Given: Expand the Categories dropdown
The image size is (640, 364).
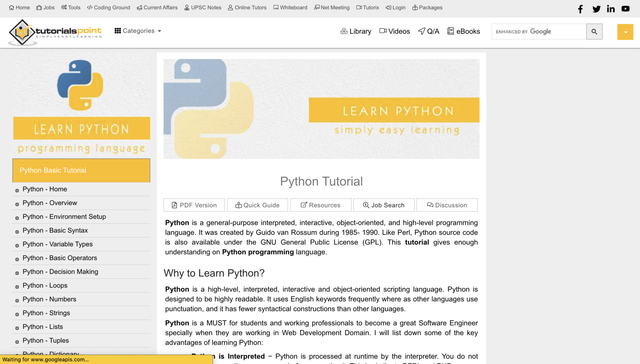Looking at the screenshot, I should coord(138,31).
